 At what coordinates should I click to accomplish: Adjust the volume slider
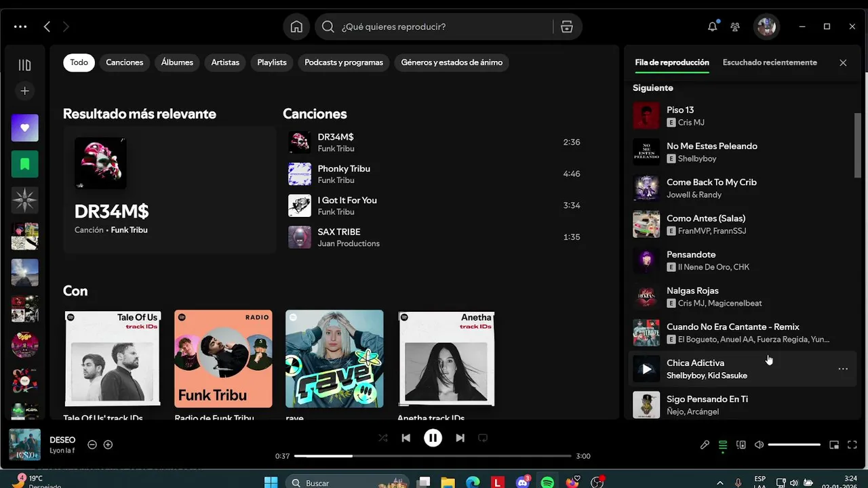pyautogui.click(x=794, y=445)
